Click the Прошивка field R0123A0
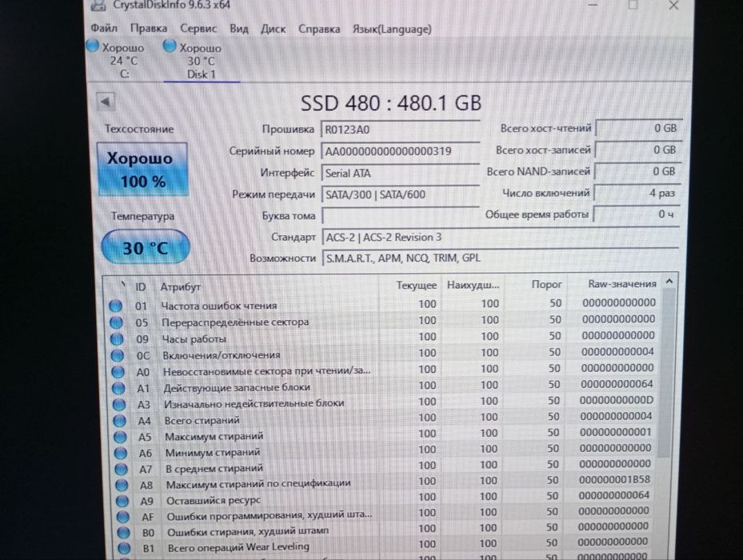Image resolution: width=743 pixels, height=560 pixels. 401,130
